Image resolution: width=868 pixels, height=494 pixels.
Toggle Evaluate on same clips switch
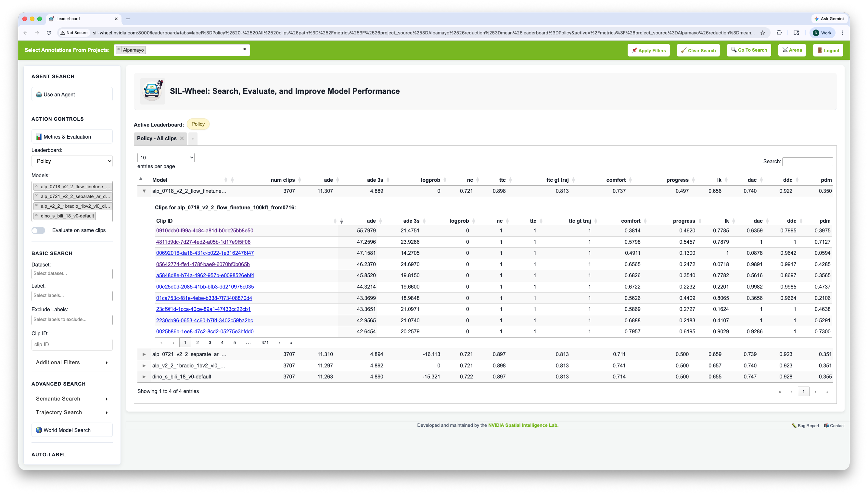[38, 230]
